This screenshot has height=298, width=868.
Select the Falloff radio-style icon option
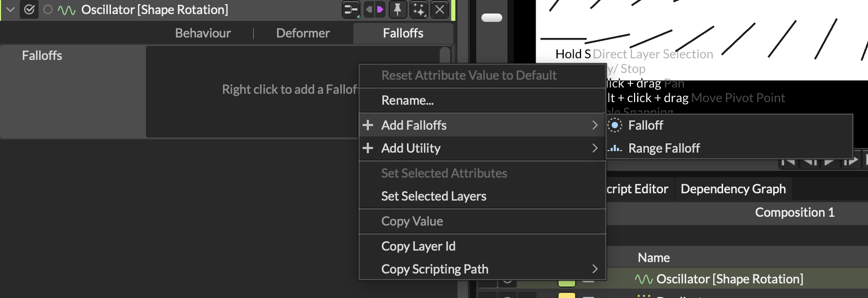click(x=615, y=126)
